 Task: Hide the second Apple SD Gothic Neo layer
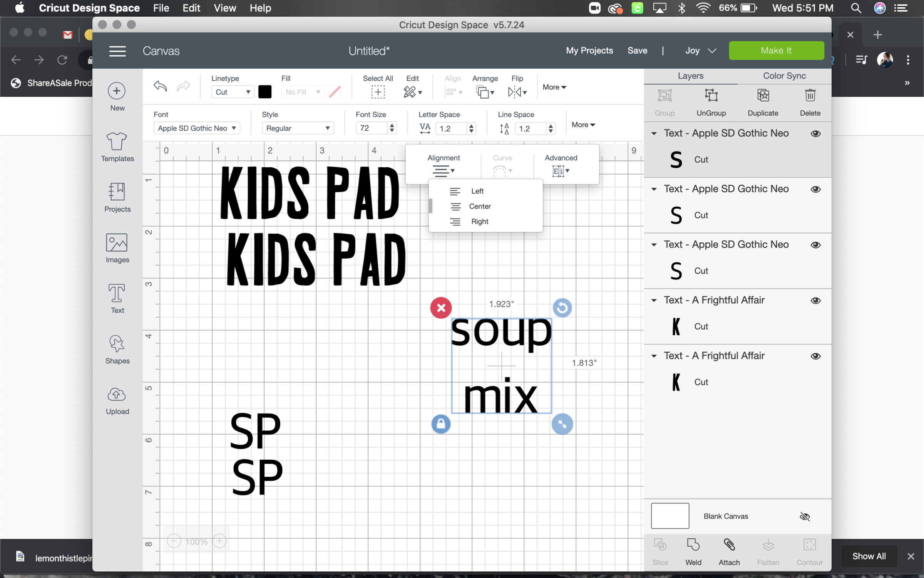pos(815,189)
